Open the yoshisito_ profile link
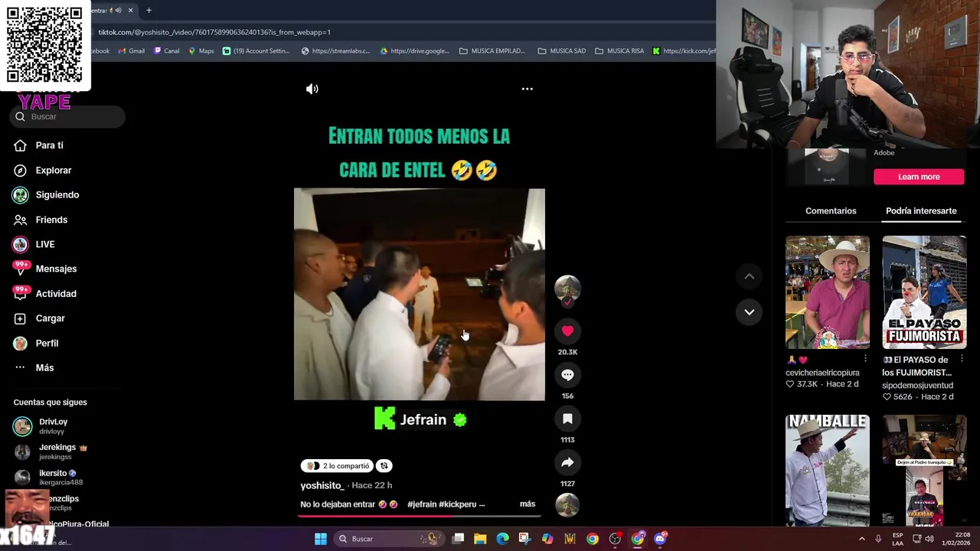Screen dimensions: 980x551 click(322, 485)
